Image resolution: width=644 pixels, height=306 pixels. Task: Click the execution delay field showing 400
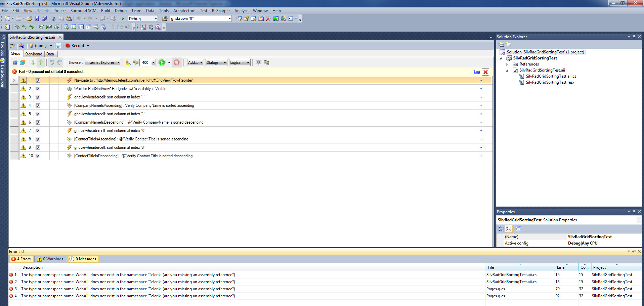point(145,62)
